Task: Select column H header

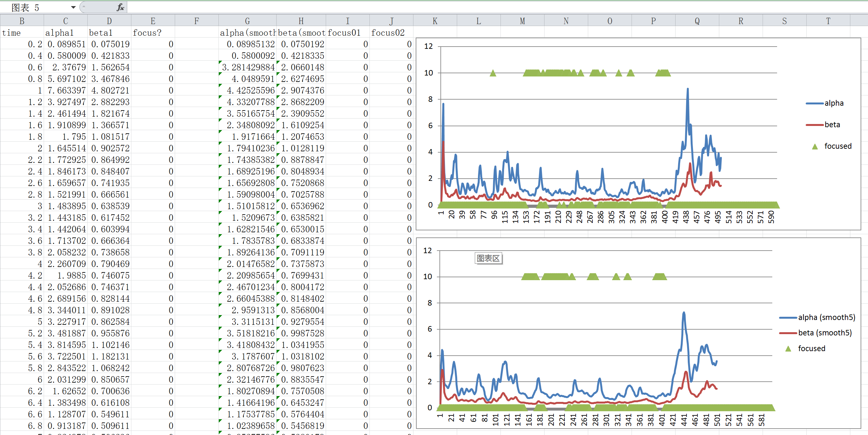Action: click(x=301, y=21)
